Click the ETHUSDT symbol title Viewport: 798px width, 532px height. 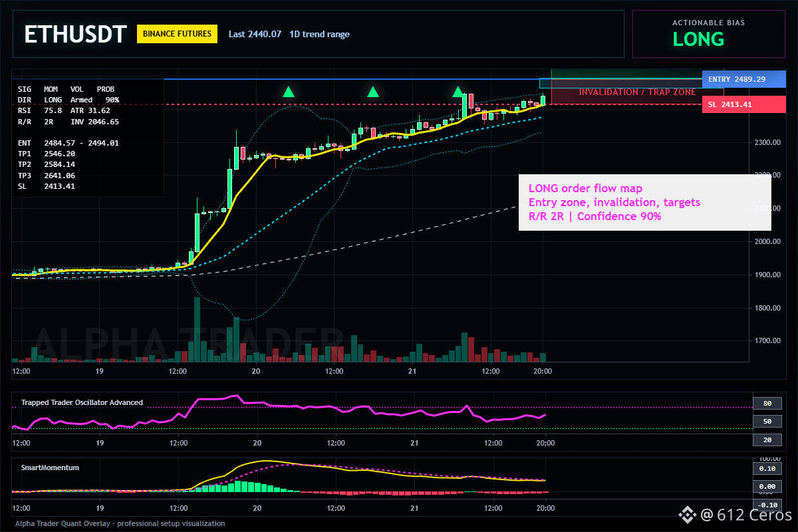coord(74,35)
